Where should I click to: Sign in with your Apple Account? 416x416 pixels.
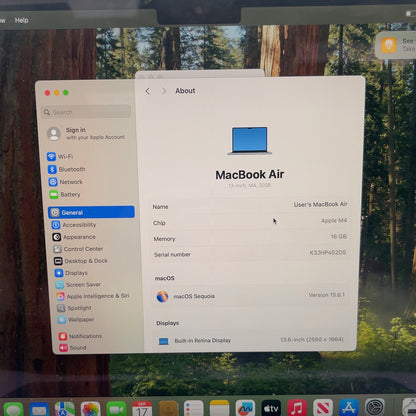86,134
